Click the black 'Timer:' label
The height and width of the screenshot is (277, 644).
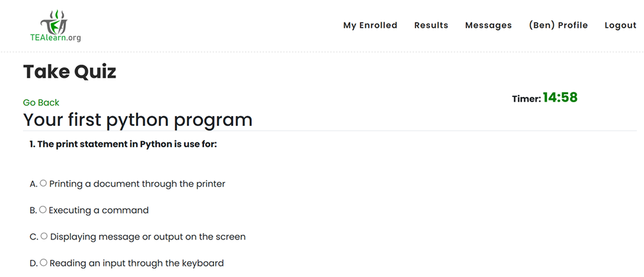(x=526, y=99)
